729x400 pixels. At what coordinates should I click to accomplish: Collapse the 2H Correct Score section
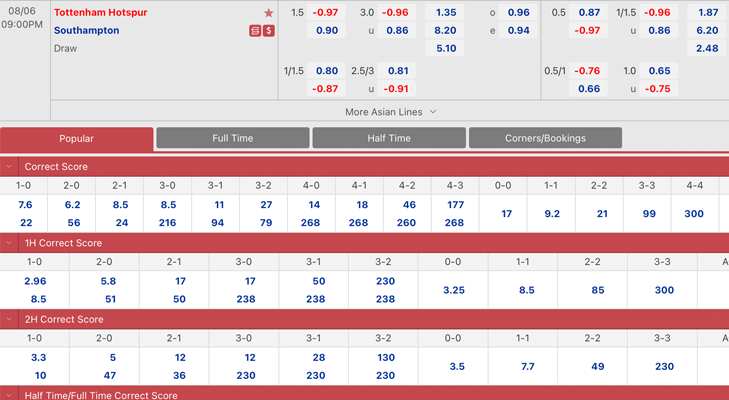tap(9, 319)
